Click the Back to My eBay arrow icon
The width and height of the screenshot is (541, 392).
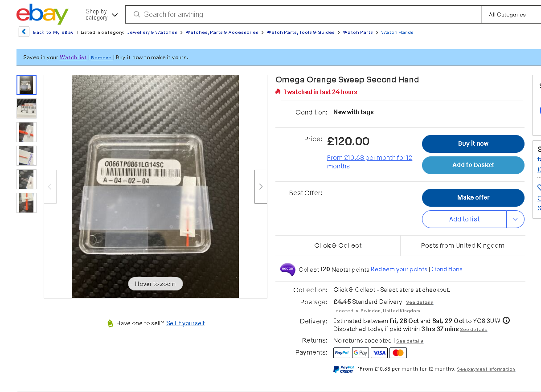coord(24,32)
